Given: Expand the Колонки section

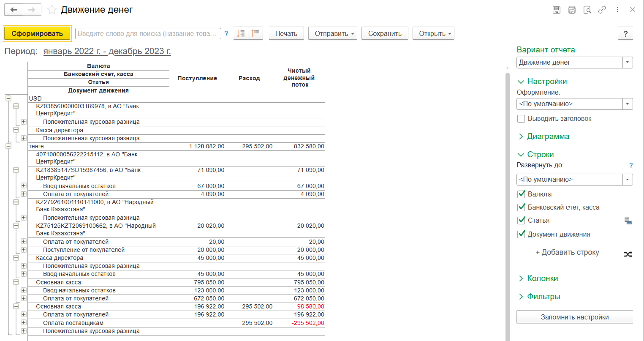Looking at the screenshot, I should 542,278.
